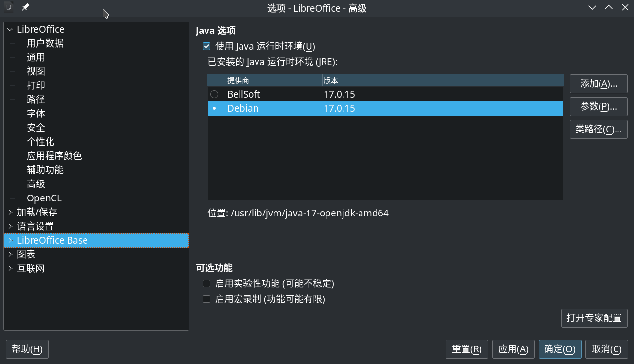634x364 pixels.
Task: Select 互联网 category label
Action: pyautogui.click(x=31, y=268)
